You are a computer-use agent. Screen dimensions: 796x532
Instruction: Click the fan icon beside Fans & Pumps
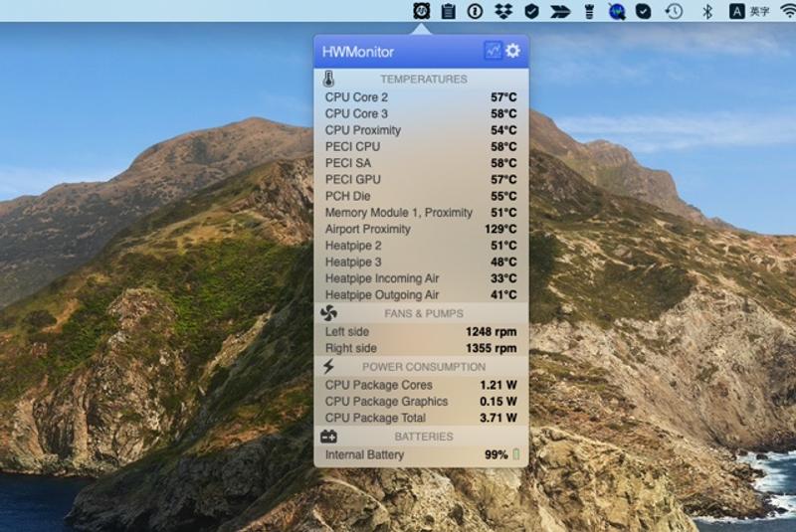[x=329, y=313]
